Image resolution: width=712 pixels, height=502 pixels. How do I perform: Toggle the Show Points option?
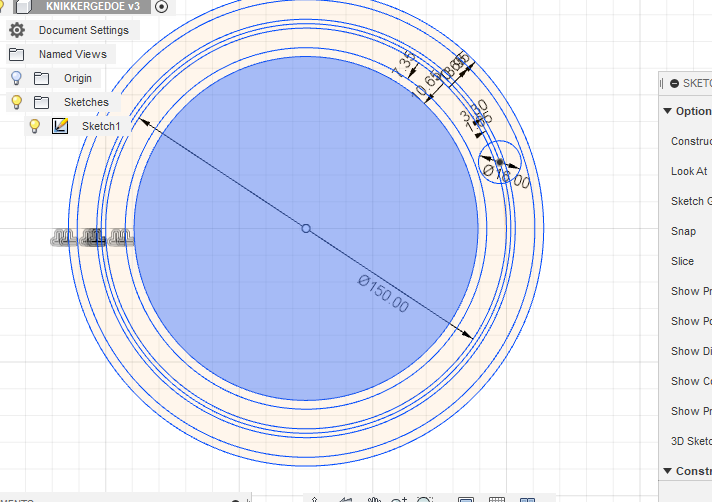tap(691, 321)
